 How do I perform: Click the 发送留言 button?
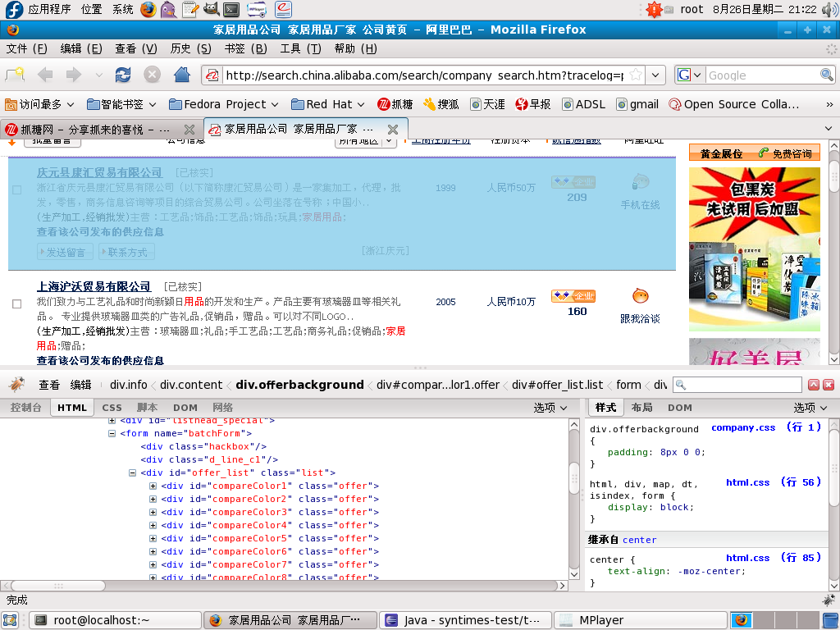65,252
